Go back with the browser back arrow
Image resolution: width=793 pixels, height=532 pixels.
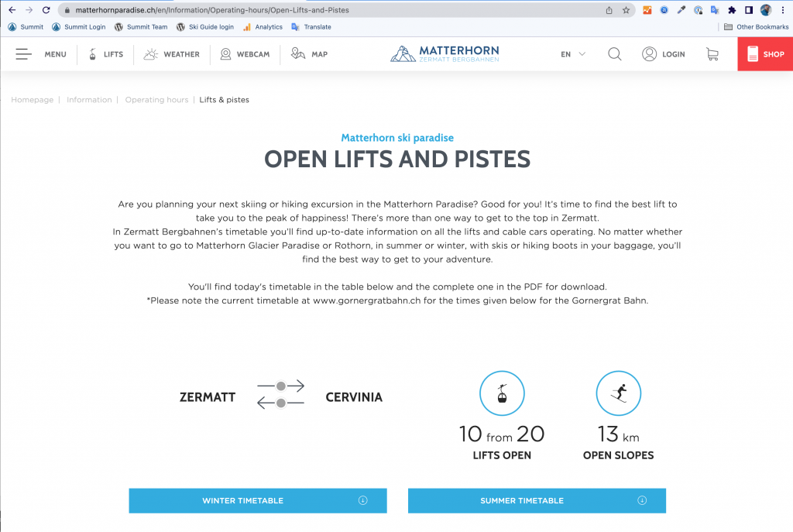(12, 10)
